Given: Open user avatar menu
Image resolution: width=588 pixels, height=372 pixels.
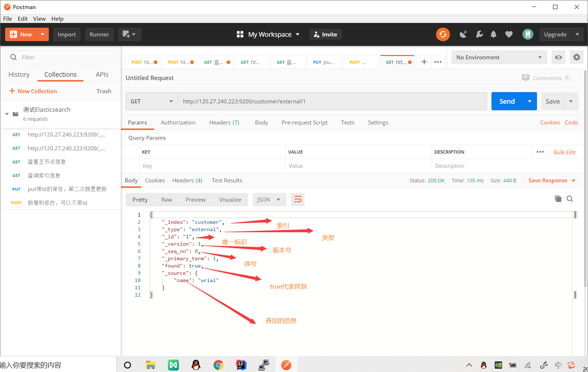Looking at the screenshot, I should coord(528,34).
